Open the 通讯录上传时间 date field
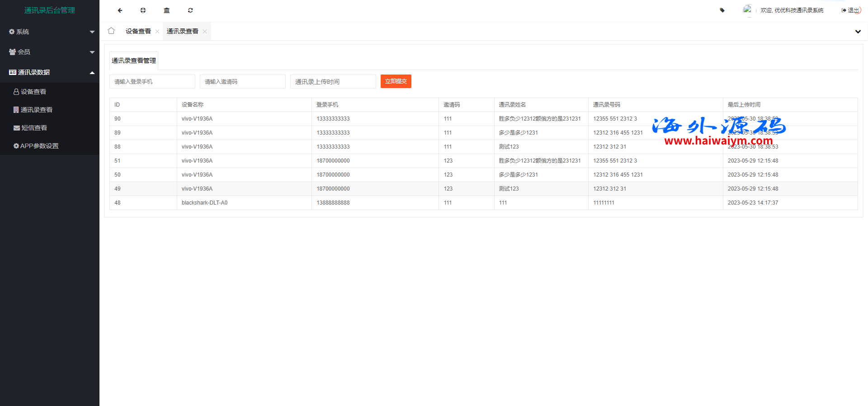 point(333,82)
